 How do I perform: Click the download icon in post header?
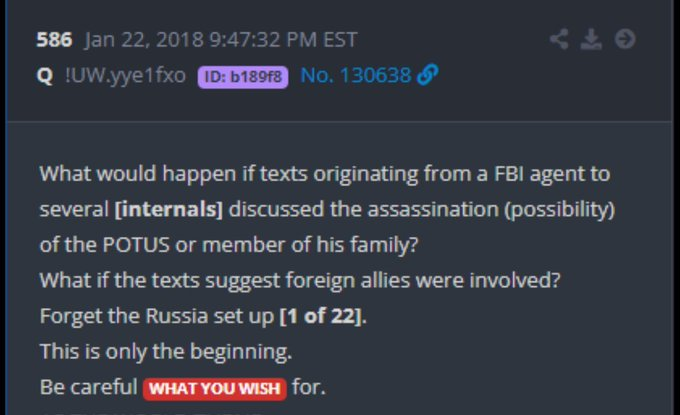click(x=592, y=40)
